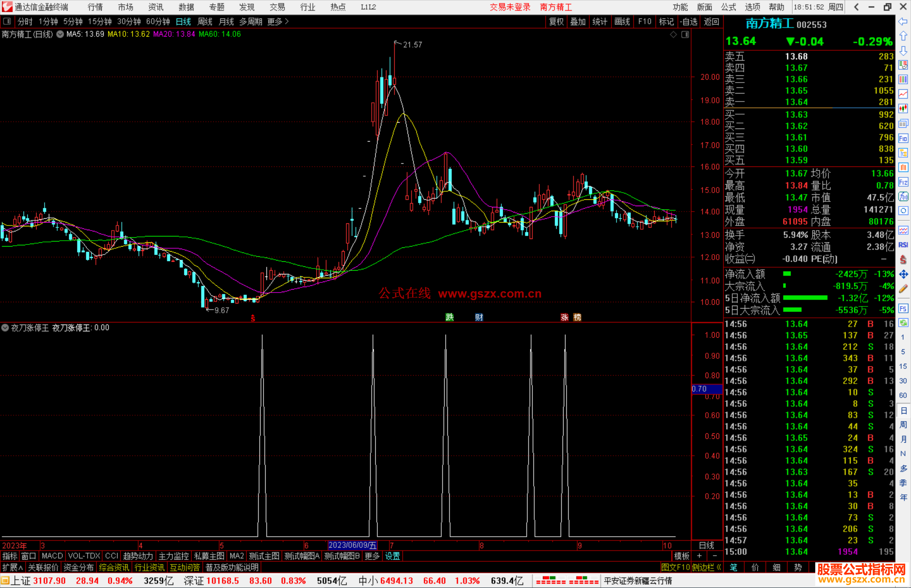Click the green 5日净流入额 bar
The image size is (911, 588).
click(805, 298)
